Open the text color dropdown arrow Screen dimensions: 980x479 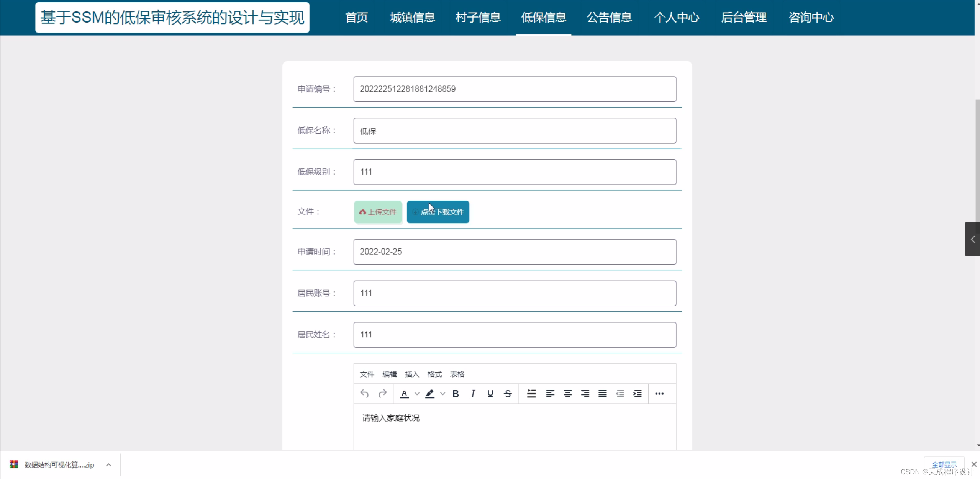pos(417,394)
